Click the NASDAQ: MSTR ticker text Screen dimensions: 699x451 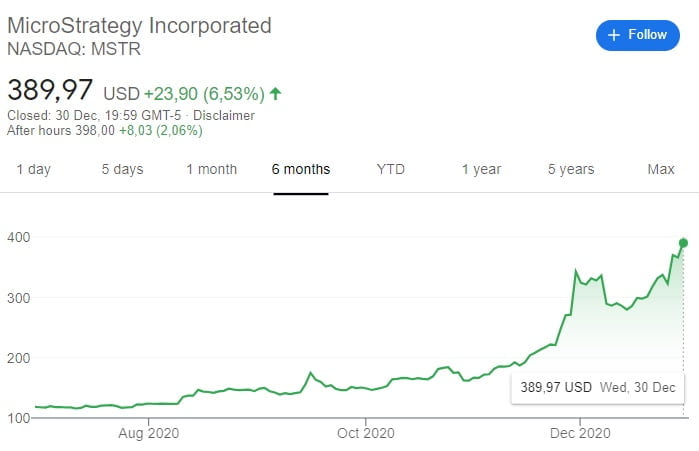pyautogui.click(x=73, y=48)
